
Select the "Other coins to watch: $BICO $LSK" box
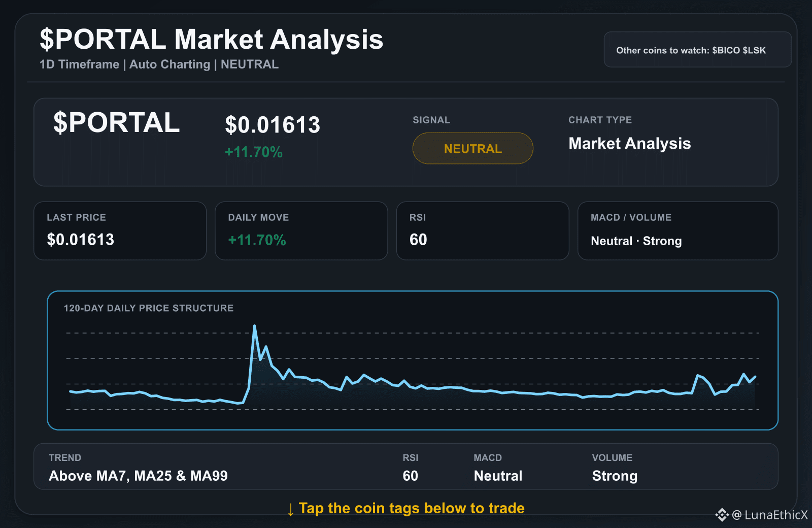(x=697, y=49)
